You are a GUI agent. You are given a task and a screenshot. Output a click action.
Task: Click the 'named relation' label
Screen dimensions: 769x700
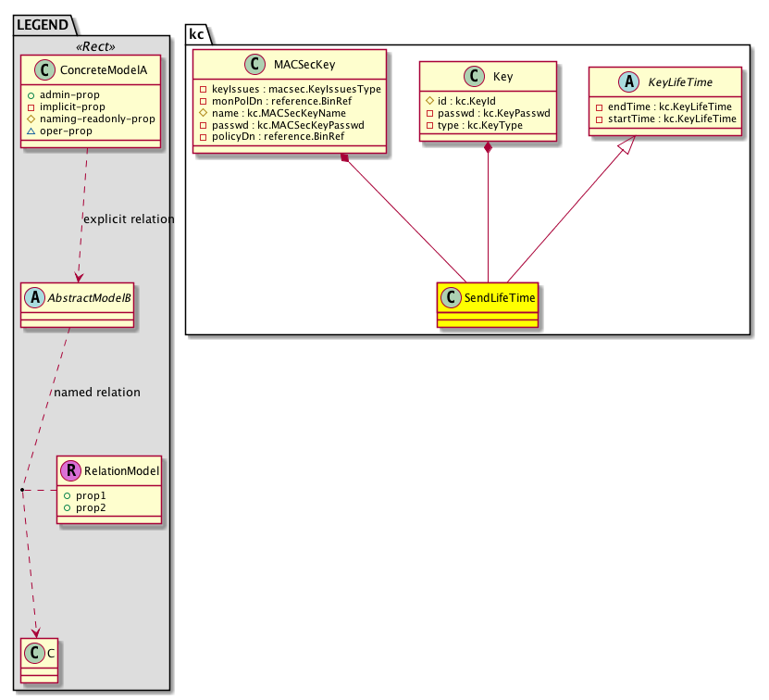tap(96, 393)
